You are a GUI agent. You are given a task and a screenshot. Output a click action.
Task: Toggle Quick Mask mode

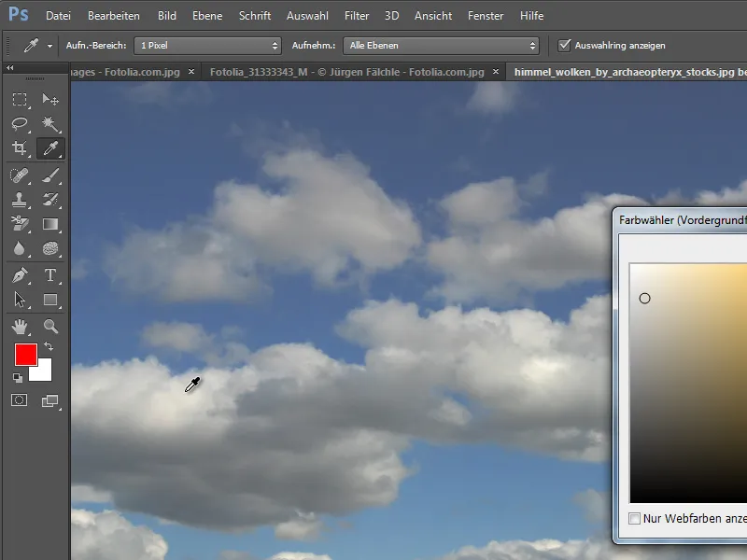point(20,400)
